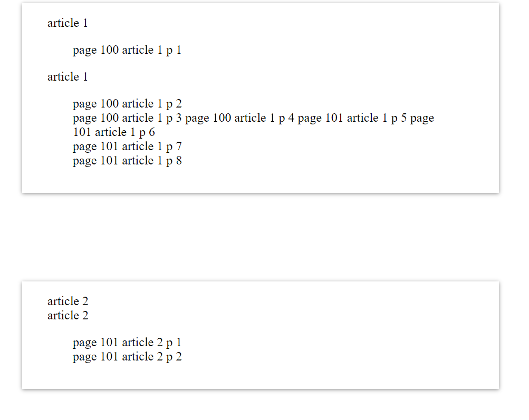529x420 pixels.
Task: Click the 'page 101 article 1 p 5' text
Action: point(352,118)
